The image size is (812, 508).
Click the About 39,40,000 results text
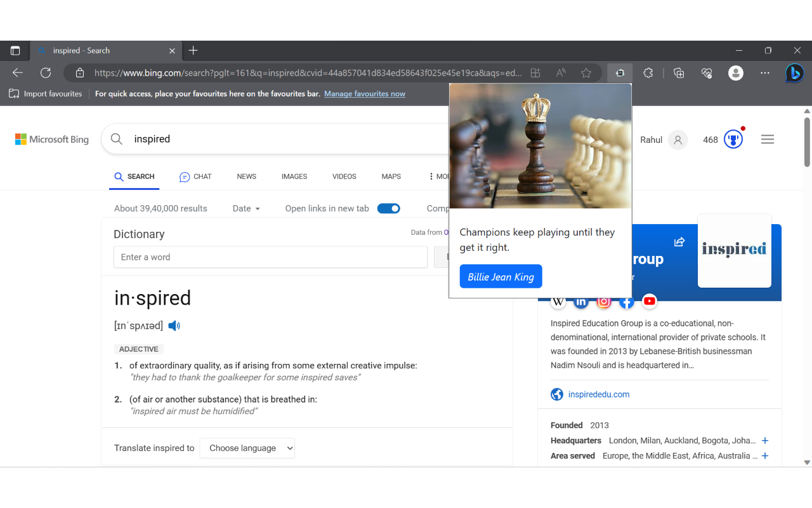pyautogui.click(x=160, y=208)
